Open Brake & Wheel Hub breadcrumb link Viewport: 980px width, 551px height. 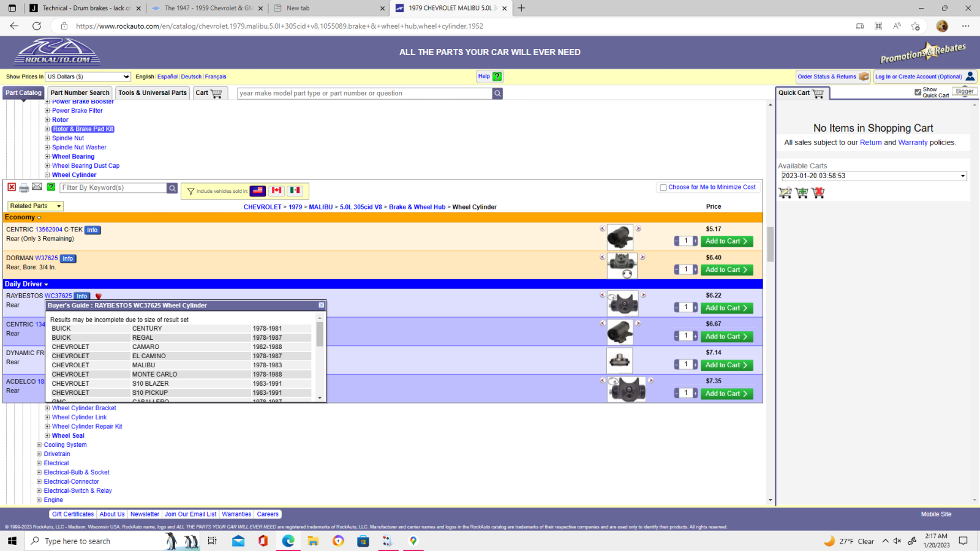pos(417,207)
